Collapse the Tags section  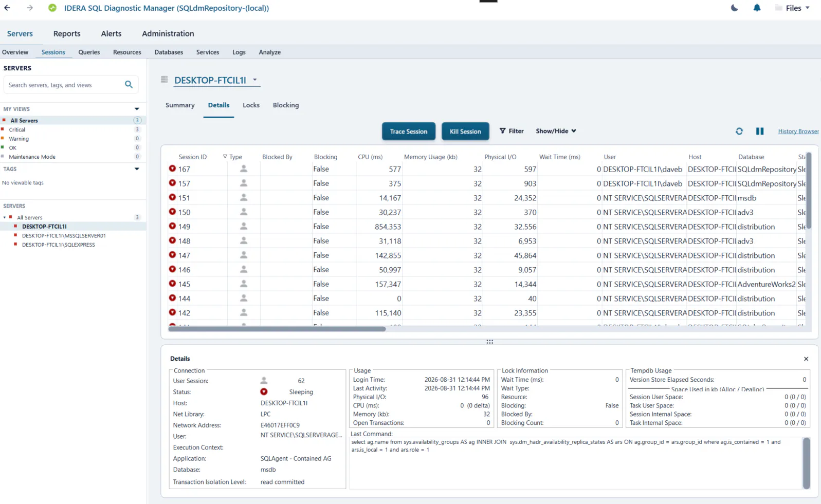137,169
